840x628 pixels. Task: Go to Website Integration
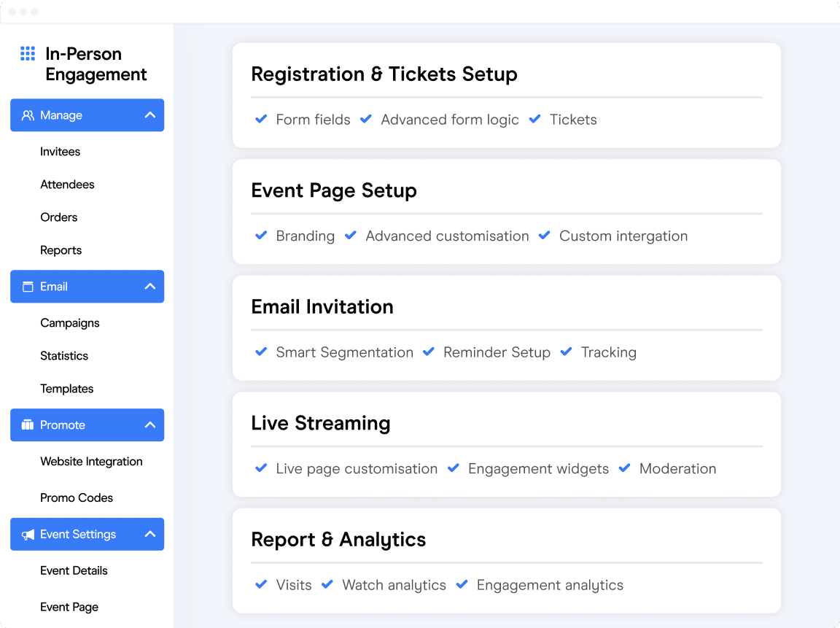point(91,462)
